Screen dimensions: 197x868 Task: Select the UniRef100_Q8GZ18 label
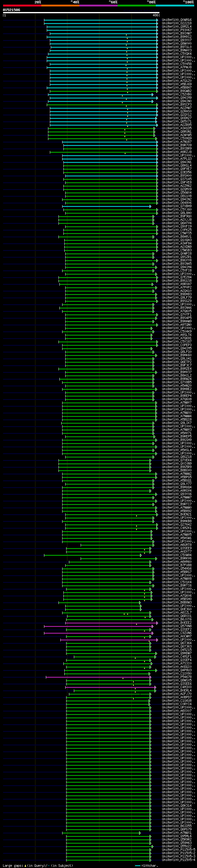pos(177,457)
